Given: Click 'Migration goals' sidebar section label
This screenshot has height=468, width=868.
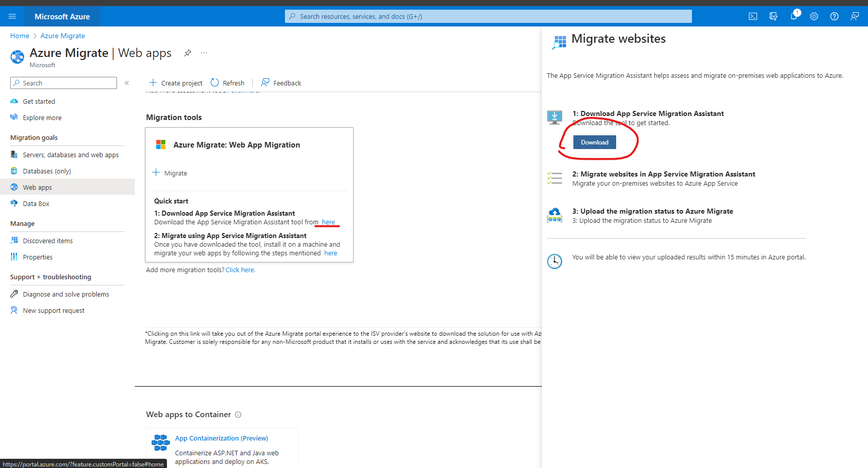Looking at the screenshot, I should click(34, 138).
